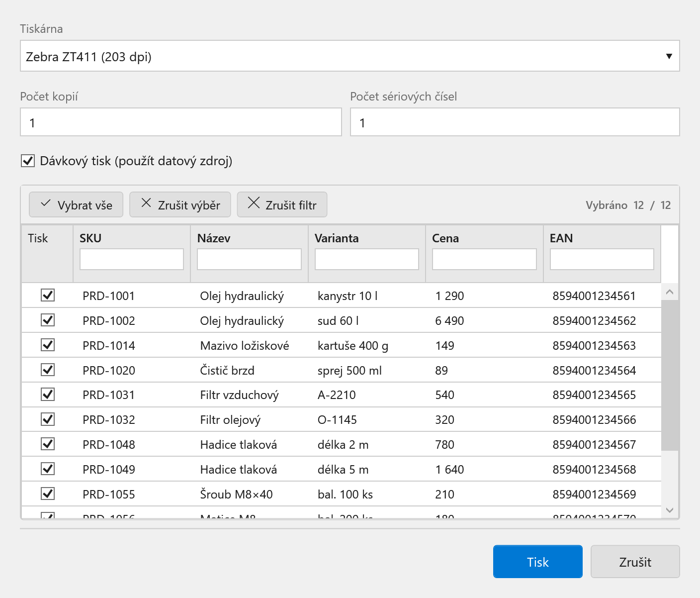Click the scrollbar up arrow in the table

tap(670, 292)
